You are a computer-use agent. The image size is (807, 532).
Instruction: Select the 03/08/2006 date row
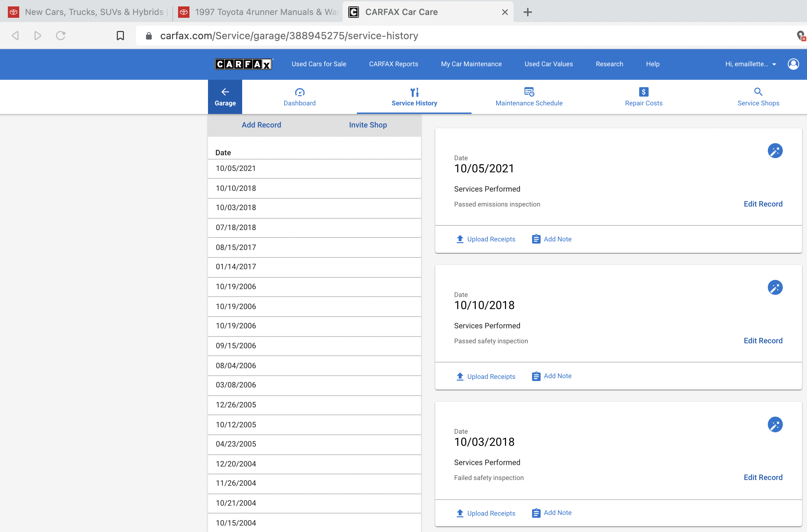[314, 385]
